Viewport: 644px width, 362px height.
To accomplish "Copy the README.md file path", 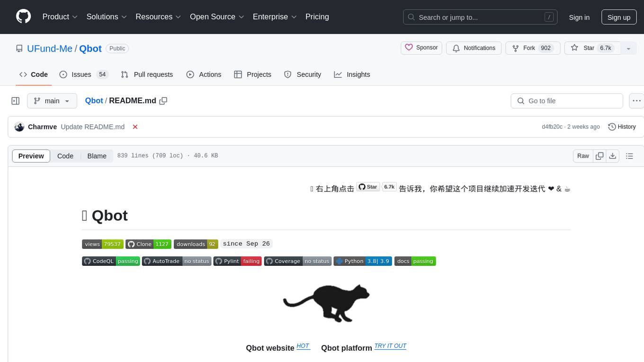I will (x=163, y=100).
